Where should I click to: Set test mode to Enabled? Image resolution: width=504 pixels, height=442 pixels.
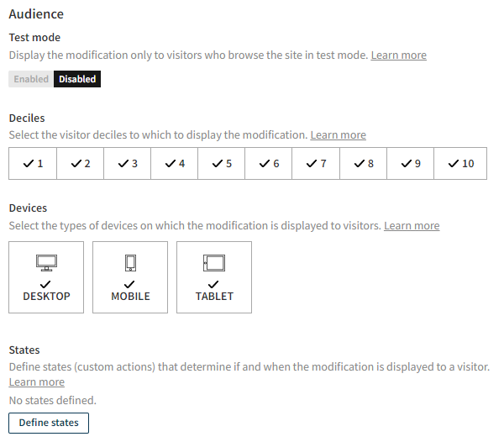tap(31, 79)
